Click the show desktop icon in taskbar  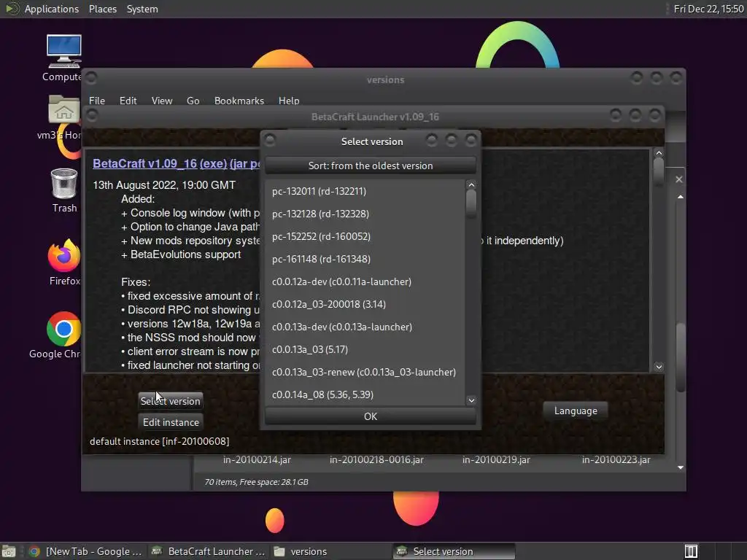pyautogui.click(x=9, y=551)
